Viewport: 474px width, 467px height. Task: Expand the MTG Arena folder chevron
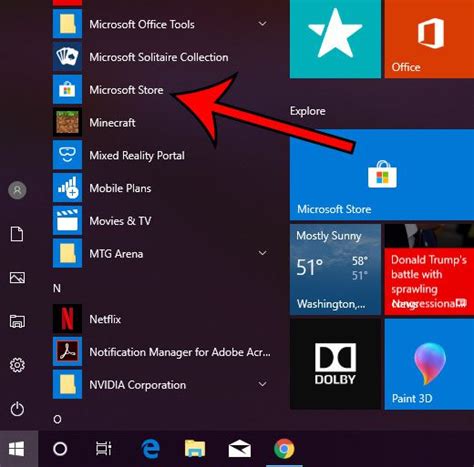tap(263, 253)
